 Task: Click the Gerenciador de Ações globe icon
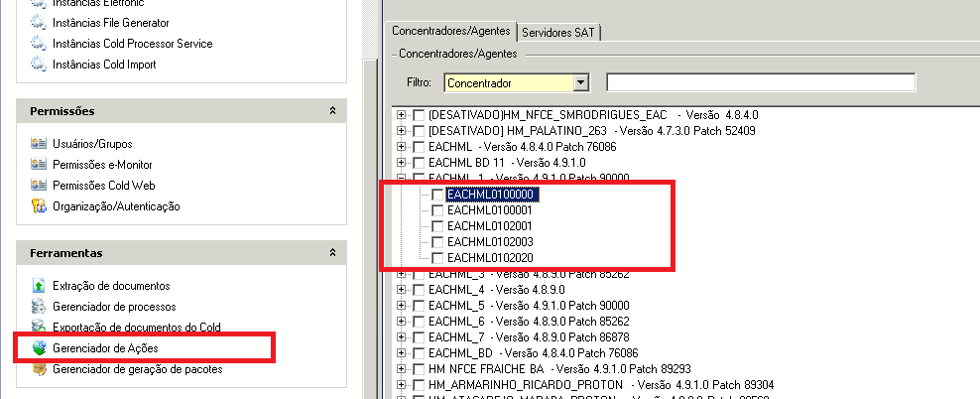click(39, 348)
